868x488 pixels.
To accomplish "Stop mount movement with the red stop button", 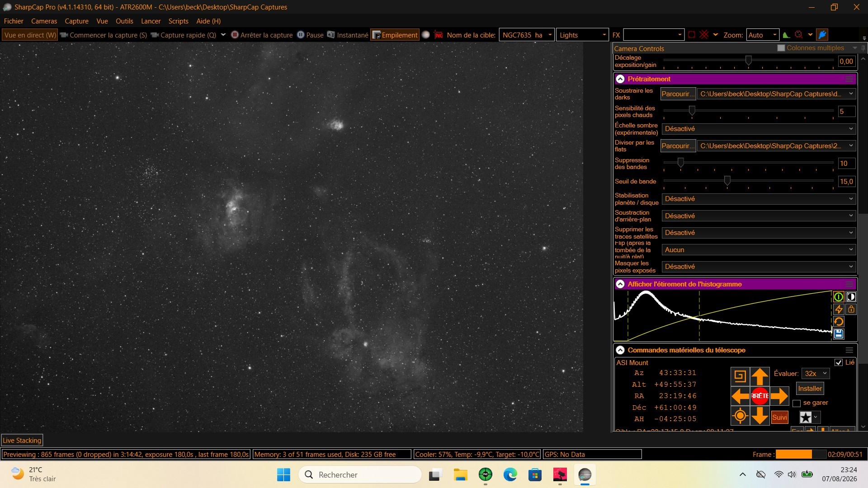I will coord(760,396).
